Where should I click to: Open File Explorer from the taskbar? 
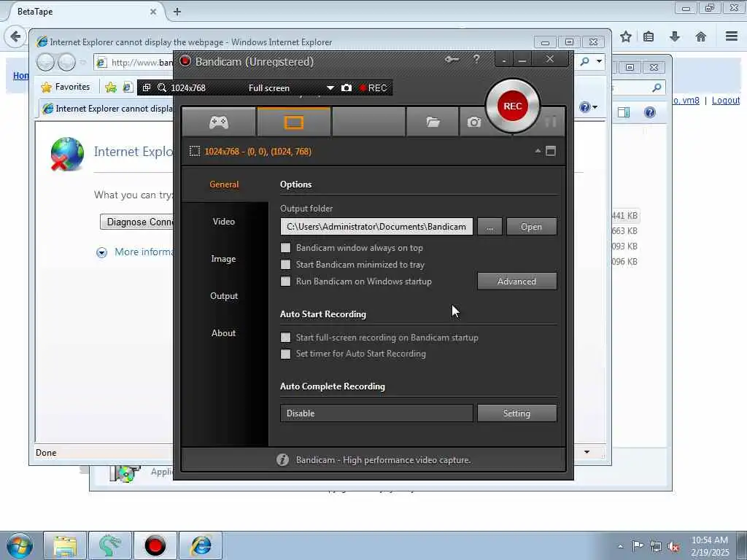(x=65, y=545)
